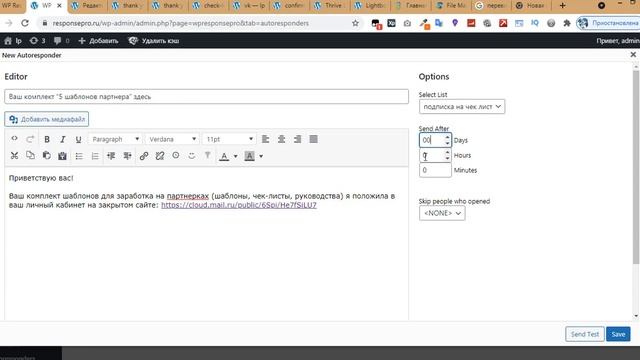Increase the Days value with up arrow
The image size is (640, 360).
(x=447, y=137)
